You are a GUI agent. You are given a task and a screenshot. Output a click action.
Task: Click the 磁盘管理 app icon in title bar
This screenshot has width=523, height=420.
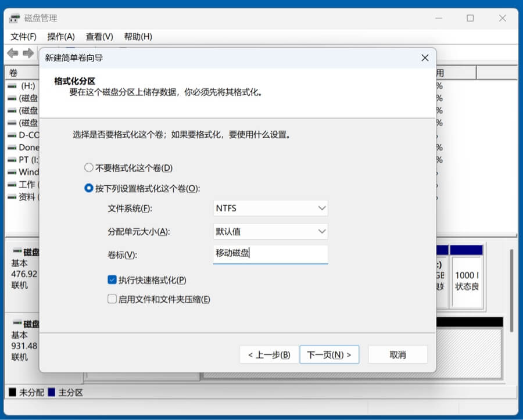coord(14,18)
